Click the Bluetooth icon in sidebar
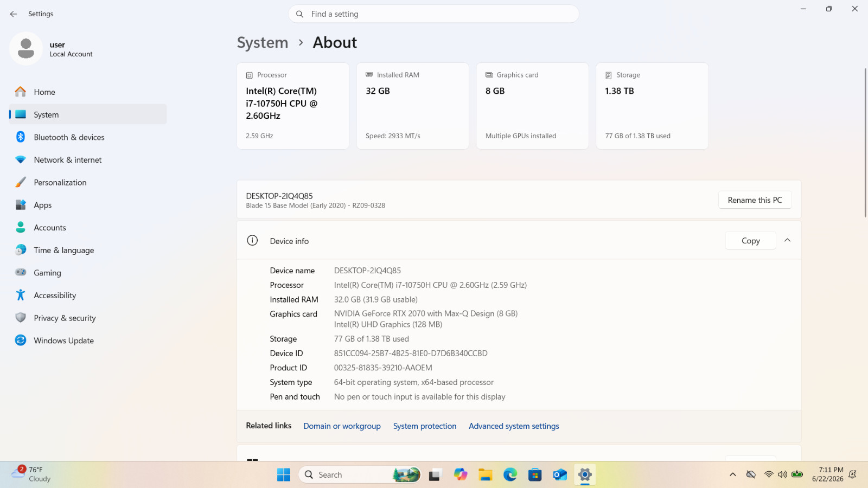This screenshot has height=488, width=868. (x=21, y=137)
